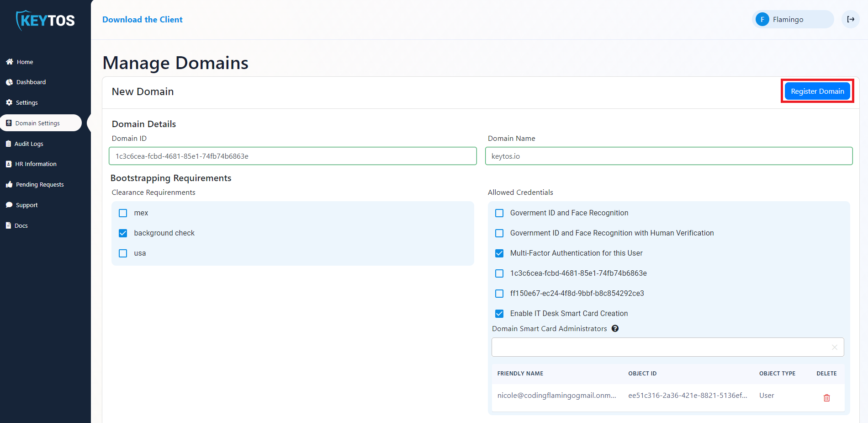This screenshot has height=423, width=868.
Task: Click the Domain Settings sidebar icon
Action: tap(9, 123)
